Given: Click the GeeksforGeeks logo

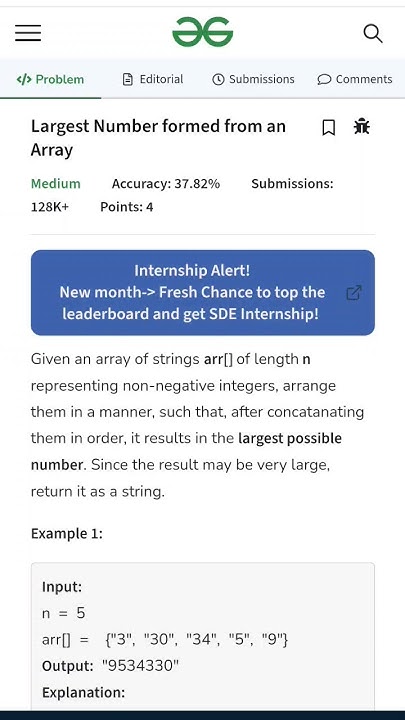Looking at the screenshot, I should click(202, 32).
